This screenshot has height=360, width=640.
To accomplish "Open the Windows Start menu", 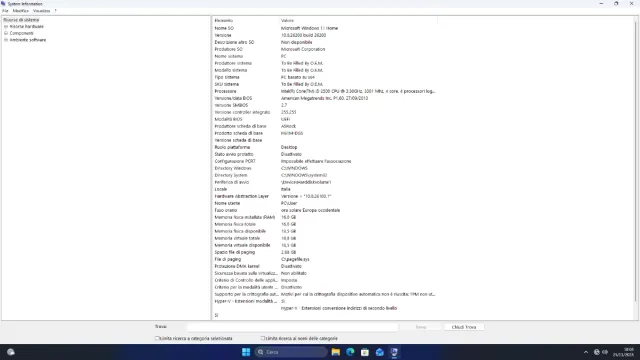I will [246, 352].
